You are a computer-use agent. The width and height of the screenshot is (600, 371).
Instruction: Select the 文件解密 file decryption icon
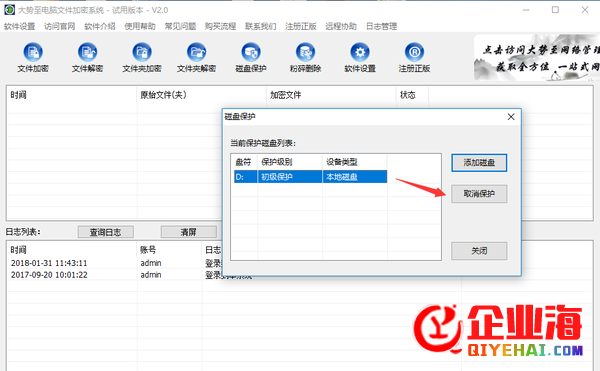tap(87, 57)
